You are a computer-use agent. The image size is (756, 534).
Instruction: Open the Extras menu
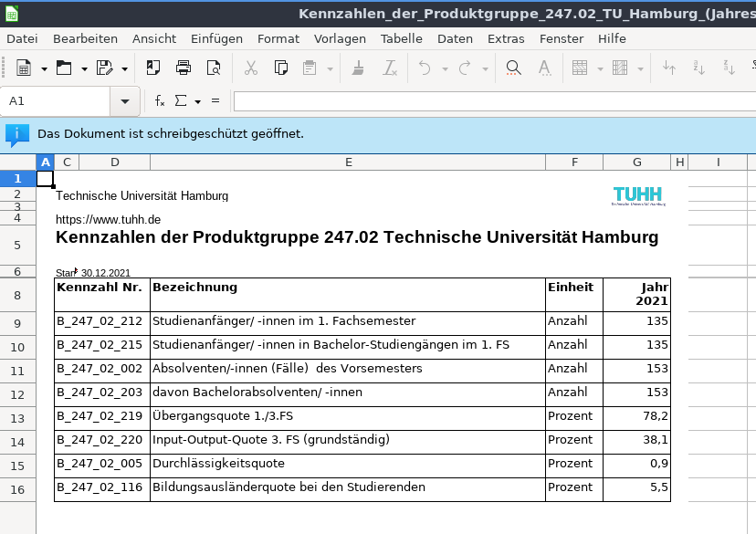coord(506,38)
